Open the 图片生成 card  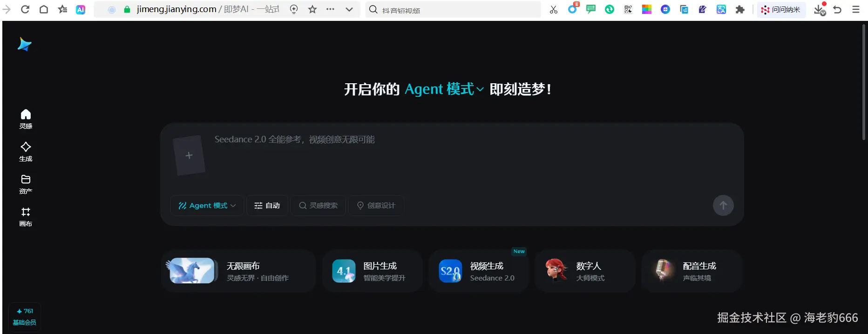click(x=373, y=271)
